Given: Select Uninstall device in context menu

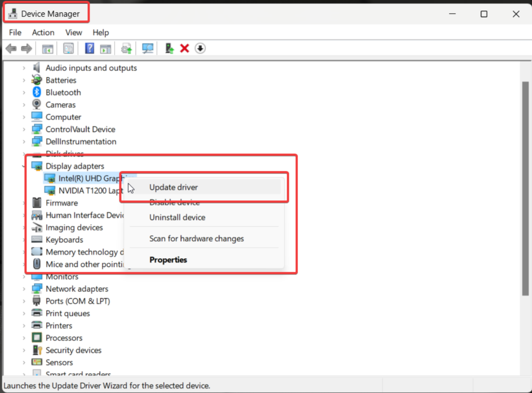Looking at the screenshot, I should (x=177, y=217).
